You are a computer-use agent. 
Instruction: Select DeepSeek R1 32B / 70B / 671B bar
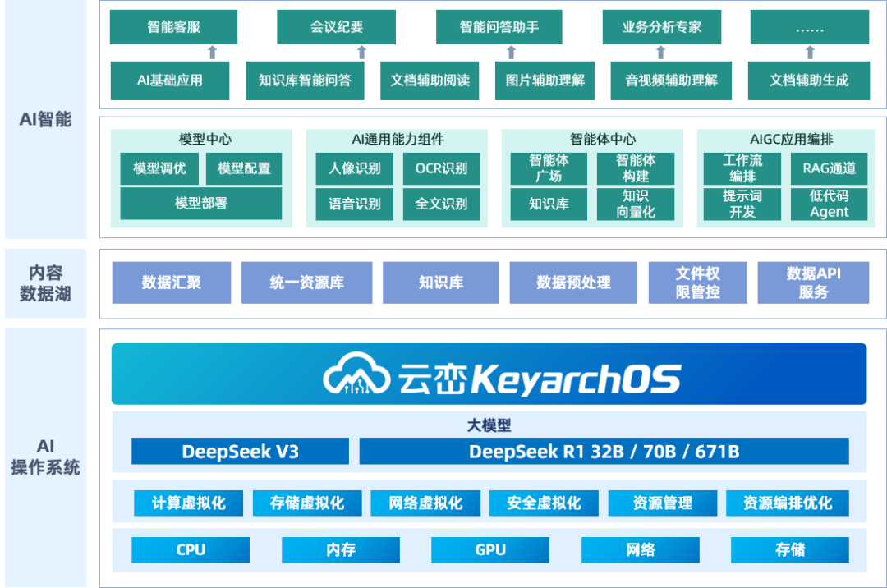604,452
